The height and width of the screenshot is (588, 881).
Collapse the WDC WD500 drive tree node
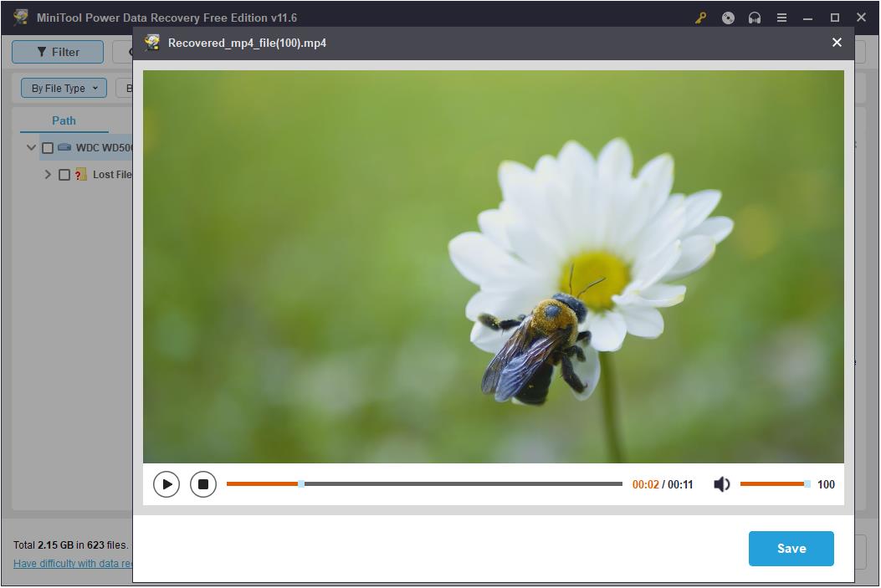pyautogui.click(x=32, y=148)
